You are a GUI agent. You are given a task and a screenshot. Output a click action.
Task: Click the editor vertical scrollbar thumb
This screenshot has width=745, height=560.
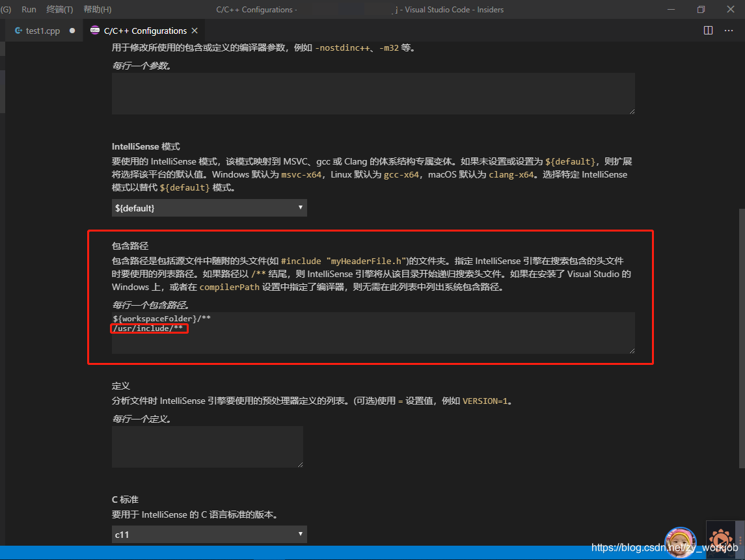point(742,338)
